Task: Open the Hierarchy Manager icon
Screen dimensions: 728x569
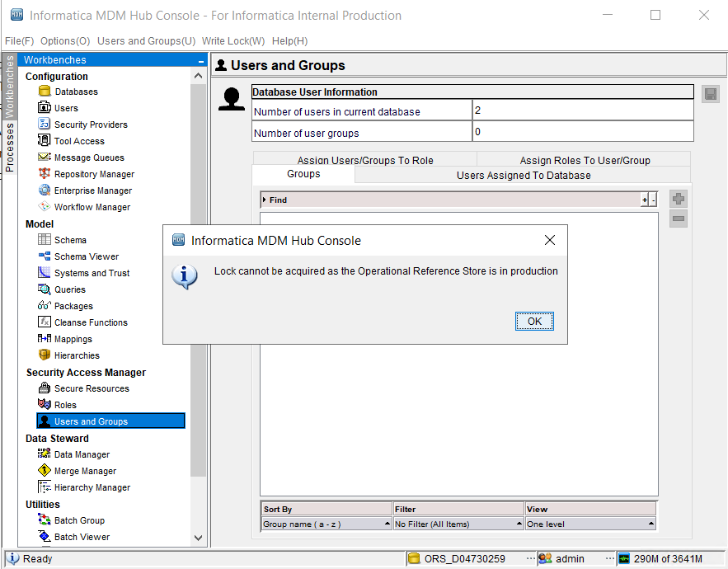Action: [44, 487]
